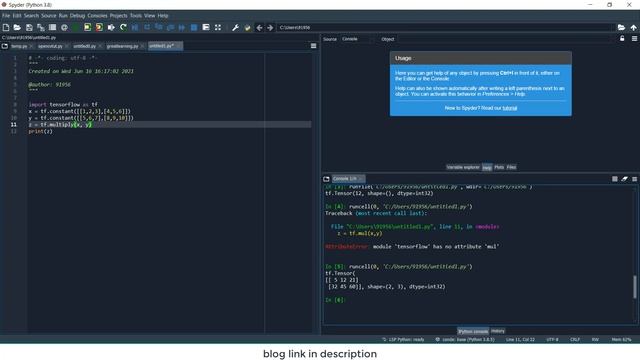The image size is (640, 360).
Task: Click the Re-run last script icon
Action: pyautogui.click(x=123, y=27)
